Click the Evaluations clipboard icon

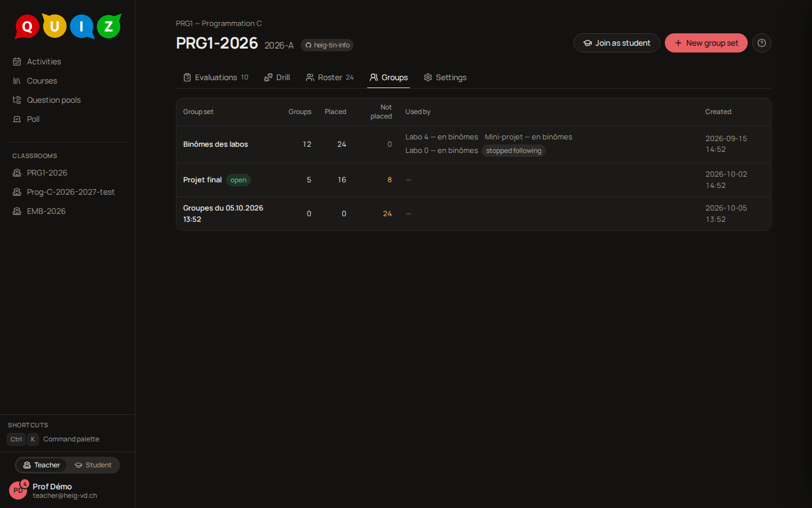point(187,77)
